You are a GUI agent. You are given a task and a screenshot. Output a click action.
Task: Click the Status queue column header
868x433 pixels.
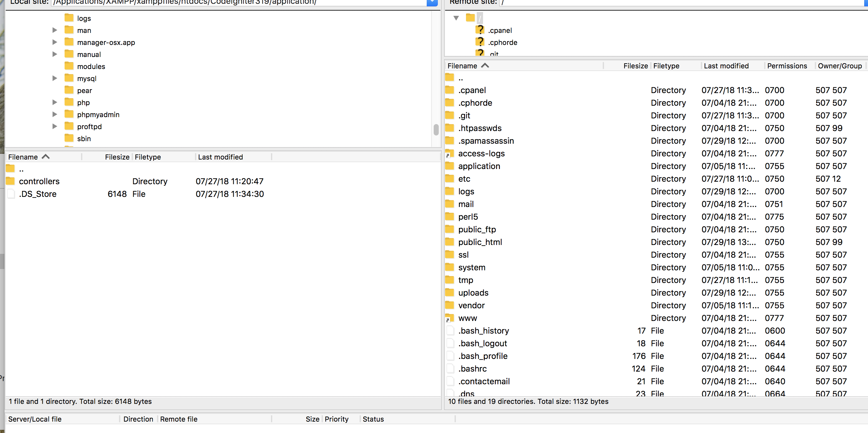point(407,419)
